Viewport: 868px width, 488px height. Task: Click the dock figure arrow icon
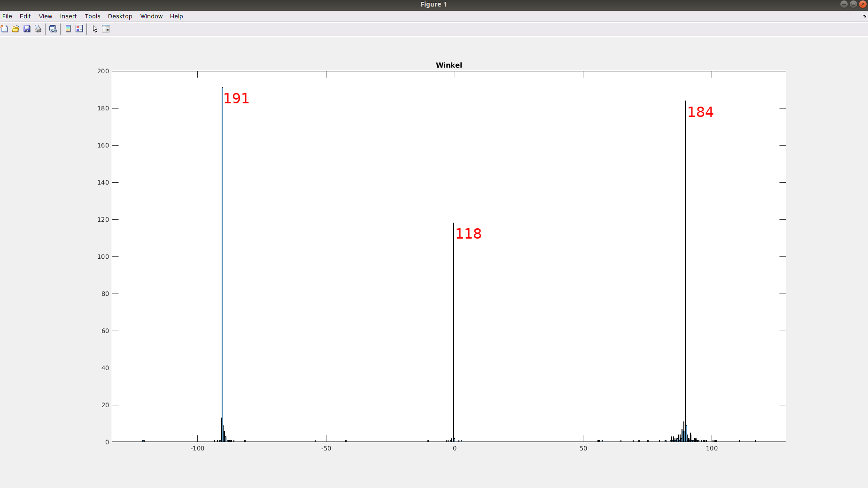click(864, 16)
